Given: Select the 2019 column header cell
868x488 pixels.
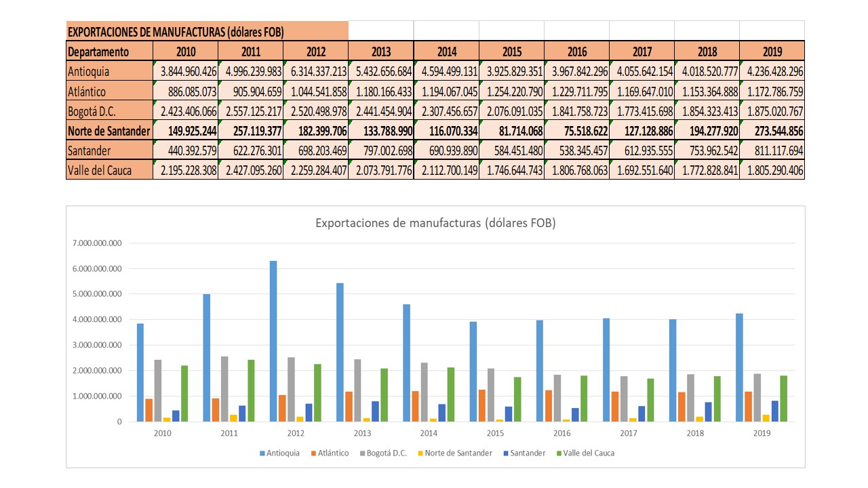Looking at the screenshot, I should pyautogui.click(x=772, y=51).
